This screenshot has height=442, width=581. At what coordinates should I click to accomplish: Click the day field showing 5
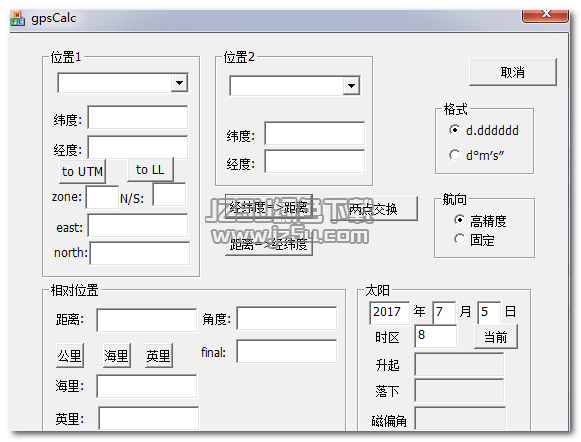pyautogui.click(x=489, y=313)
